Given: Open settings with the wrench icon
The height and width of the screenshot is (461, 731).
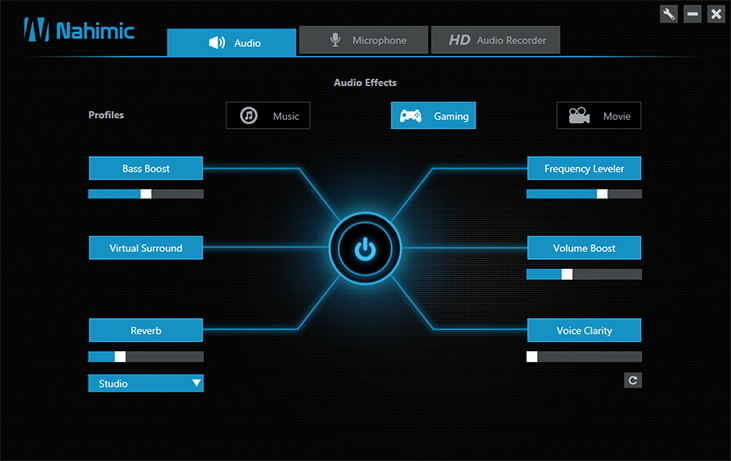Looking at the screenshot, I should pyautogui.click(x=669, y=14).
